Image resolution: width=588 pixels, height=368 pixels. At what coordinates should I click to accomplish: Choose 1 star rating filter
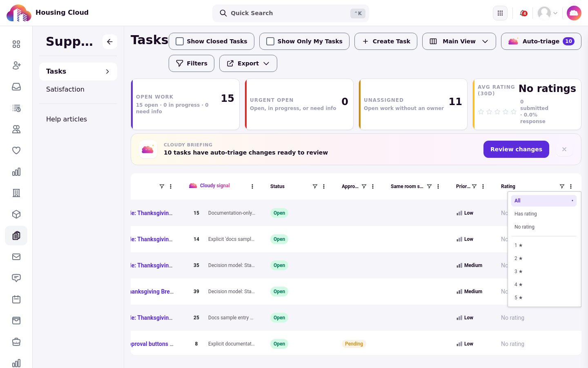(x=544, y=245)
